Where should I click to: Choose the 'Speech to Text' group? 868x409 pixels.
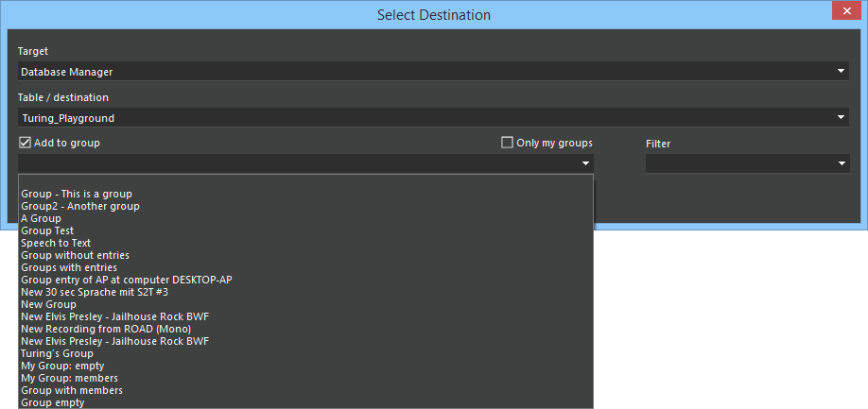pyautogui.click(x=56, y=243)
